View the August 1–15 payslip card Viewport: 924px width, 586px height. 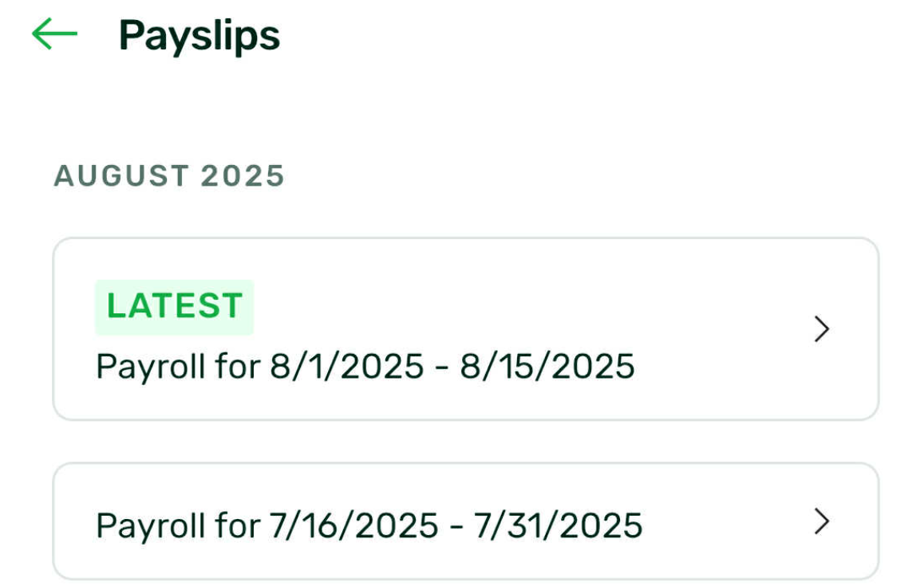click(465, 328)
